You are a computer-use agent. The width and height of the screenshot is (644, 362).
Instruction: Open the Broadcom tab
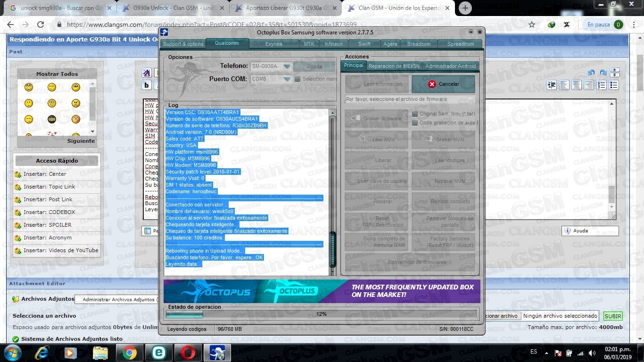point(419,44)
